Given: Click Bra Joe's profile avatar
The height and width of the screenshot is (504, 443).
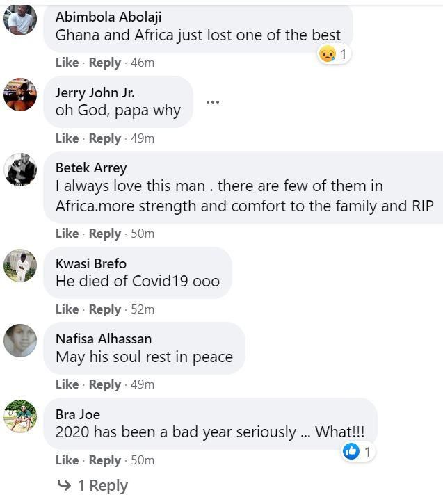Looking at the screenshot, I should click(x=20, y=416).
